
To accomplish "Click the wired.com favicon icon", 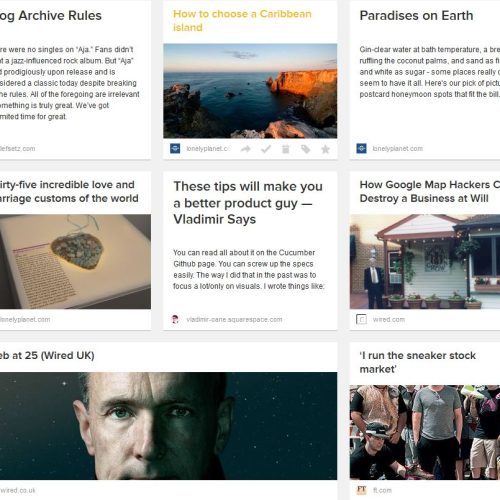I will [x=361, y=319].
